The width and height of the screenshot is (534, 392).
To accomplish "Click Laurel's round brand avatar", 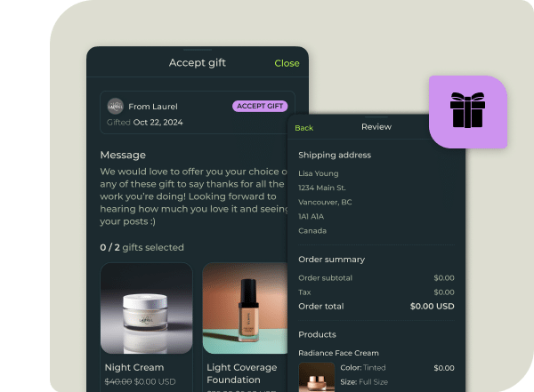I will (115, 106).
